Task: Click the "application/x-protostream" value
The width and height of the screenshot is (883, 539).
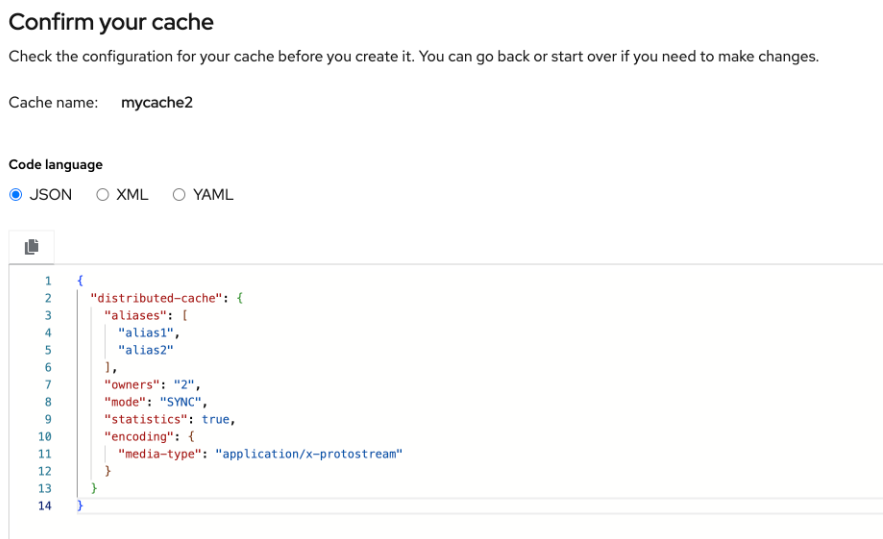Action: [x=309, y=454]
